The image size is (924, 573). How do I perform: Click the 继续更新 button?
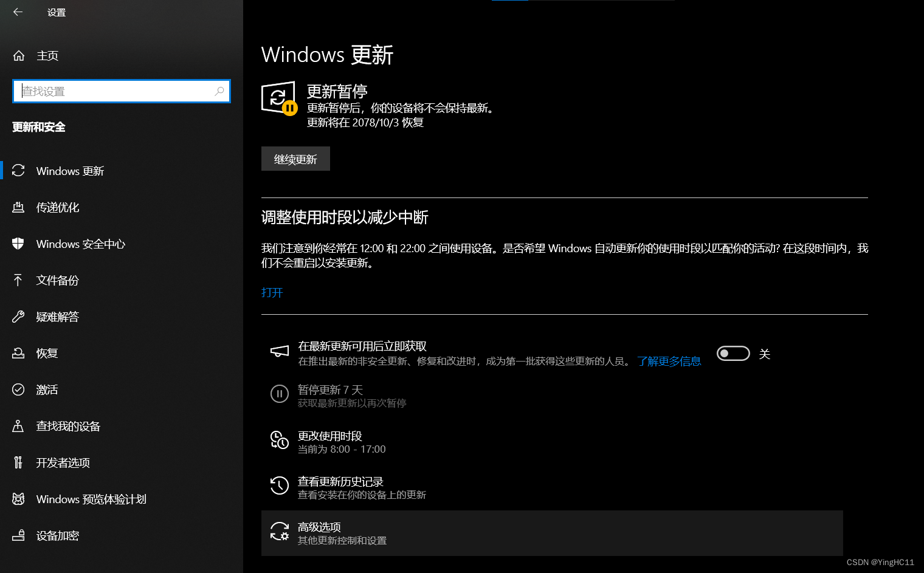(295, 159)
